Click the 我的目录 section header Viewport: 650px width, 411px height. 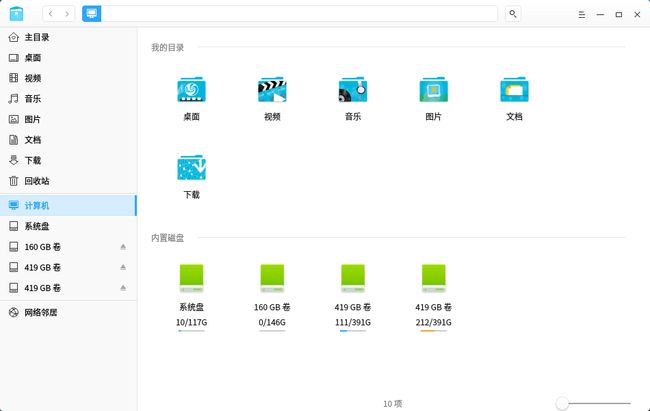click(x=167, y=48)
